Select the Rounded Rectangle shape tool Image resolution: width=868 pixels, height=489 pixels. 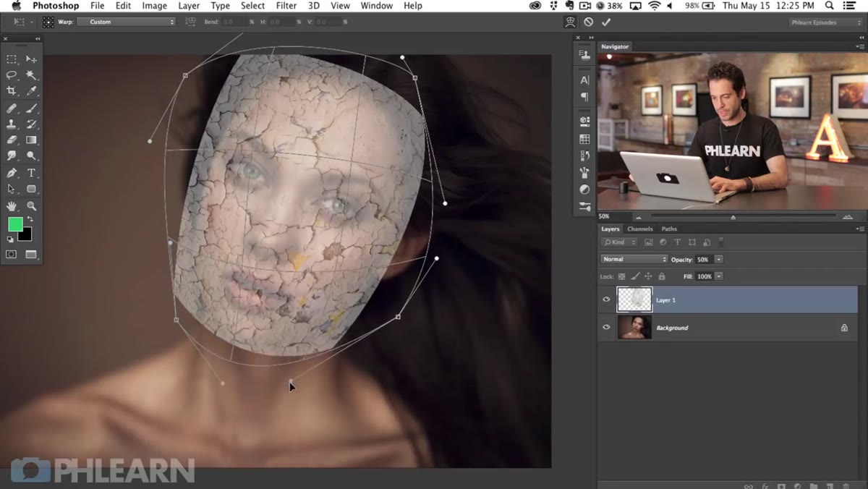(31, 190)
